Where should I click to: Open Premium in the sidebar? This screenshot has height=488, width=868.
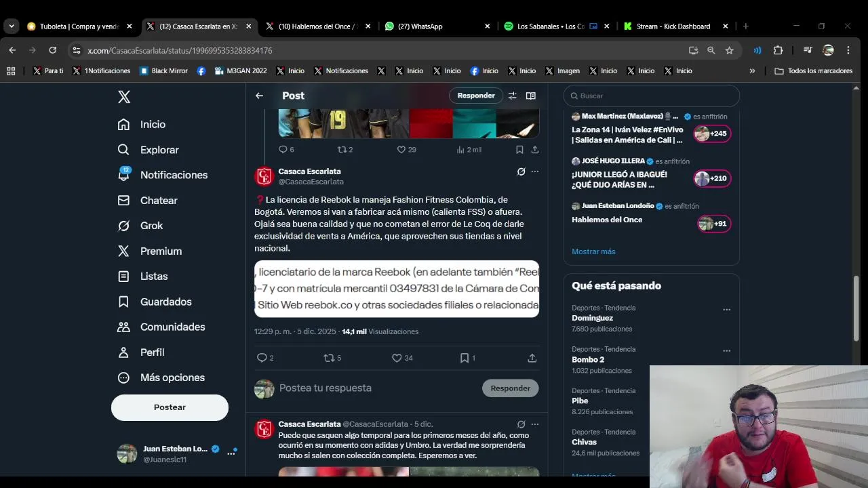(x=149, y=251)
